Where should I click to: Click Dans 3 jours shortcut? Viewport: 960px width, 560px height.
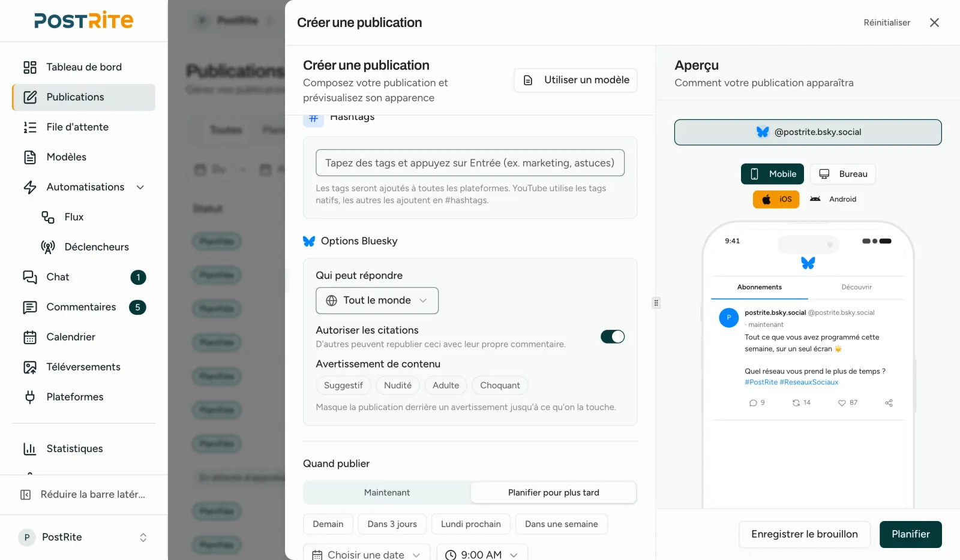coord(392,524)
